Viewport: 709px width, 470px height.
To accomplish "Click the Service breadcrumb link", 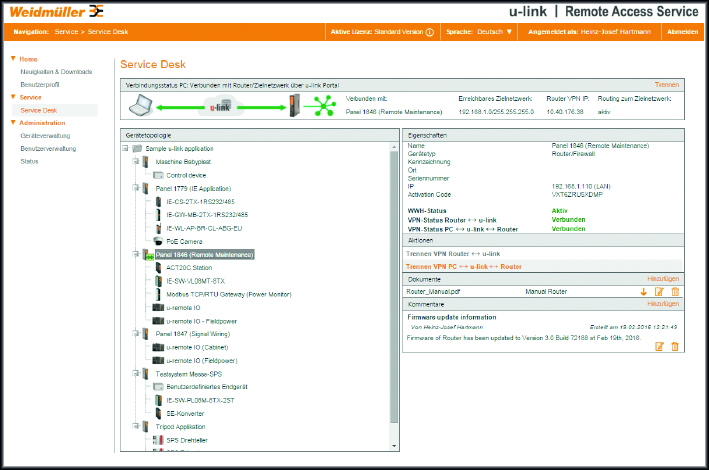I will click(x=66, y=32).
